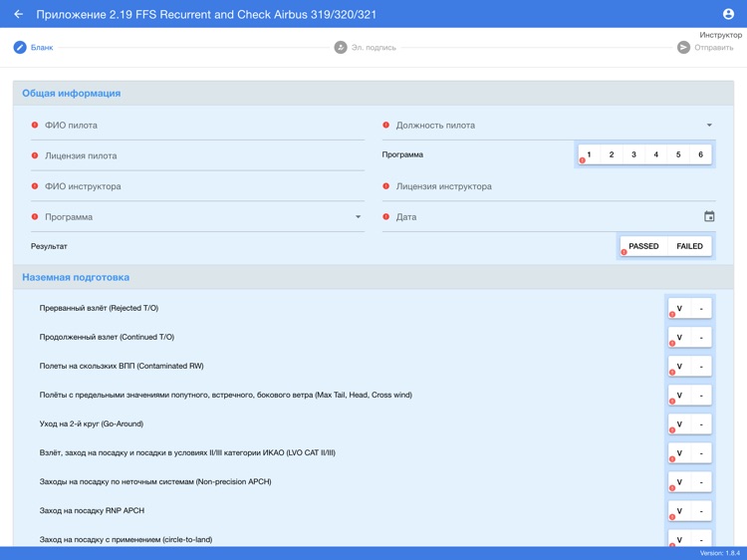This screenshot has height=560, width=747.
Task: Click the Приложение 2.19 FFS Recurrent title
Action: point(206,14)
